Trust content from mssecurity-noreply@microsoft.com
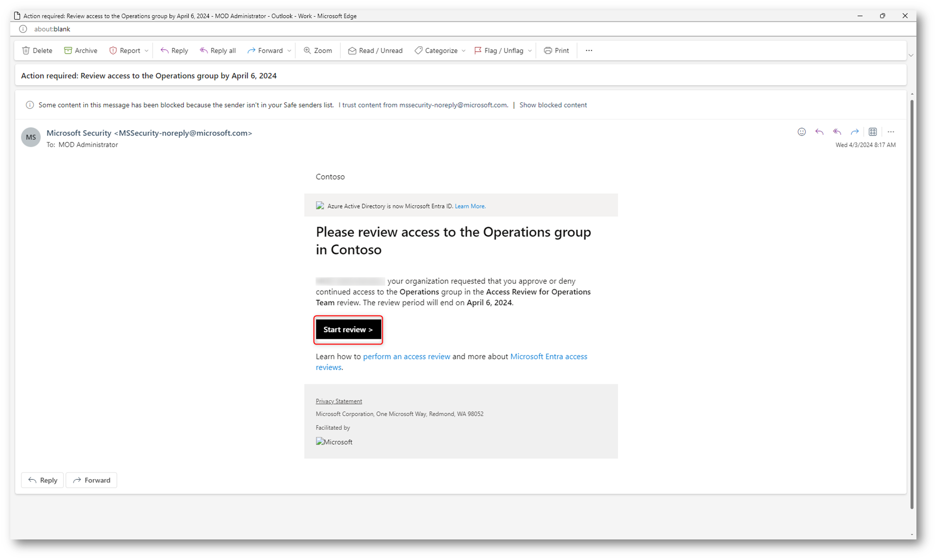The height and width of the screenshot is (560, 937). [x=423, y=105]
